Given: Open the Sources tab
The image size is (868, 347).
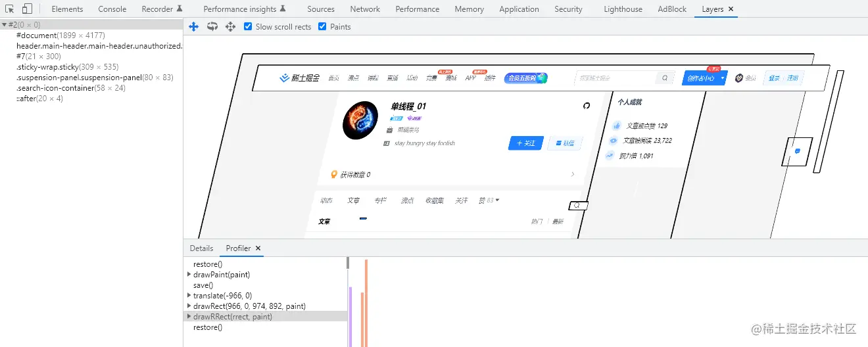Looking at the screenshot, I should [321, 9].
